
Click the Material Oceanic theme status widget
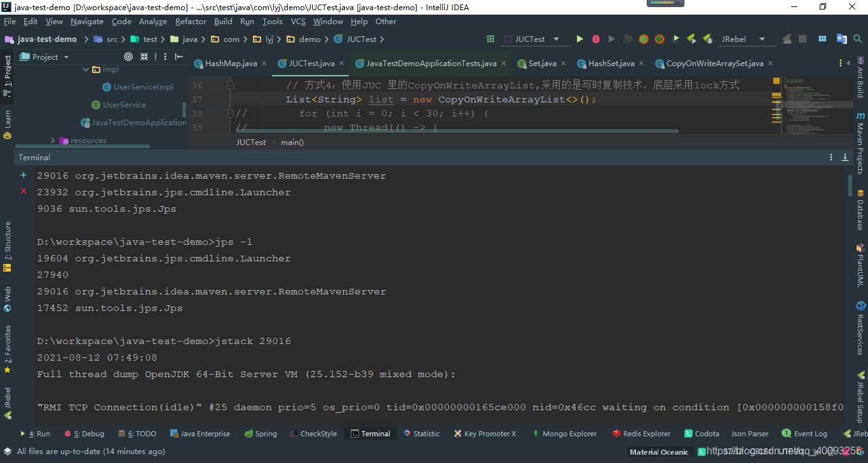[x=658, y=452]
